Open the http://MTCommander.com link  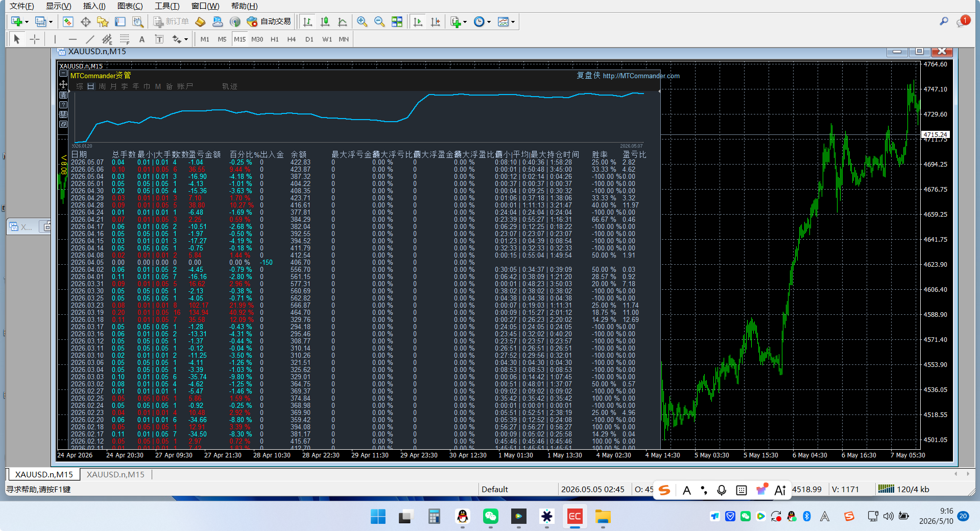click(641, 76)
